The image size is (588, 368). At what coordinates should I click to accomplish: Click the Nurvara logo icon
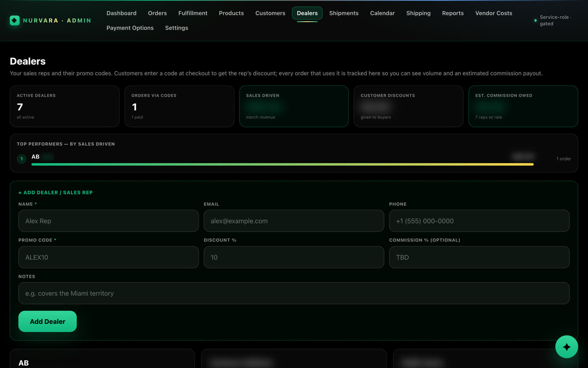(15, 21)
